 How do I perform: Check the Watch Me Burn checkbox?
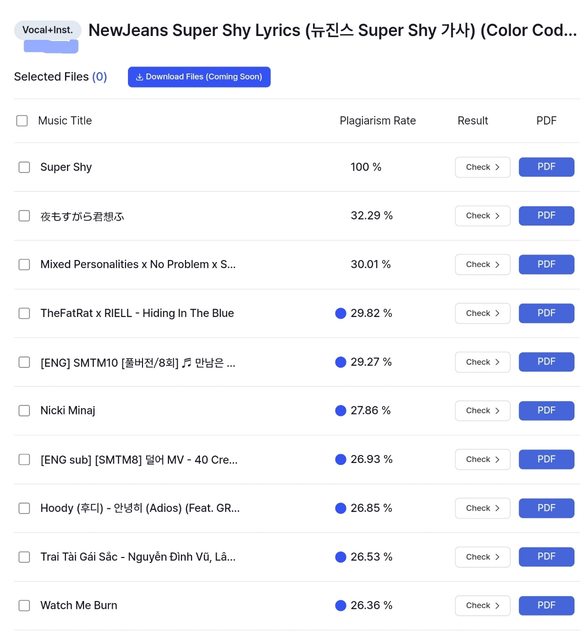pos(24,605)
